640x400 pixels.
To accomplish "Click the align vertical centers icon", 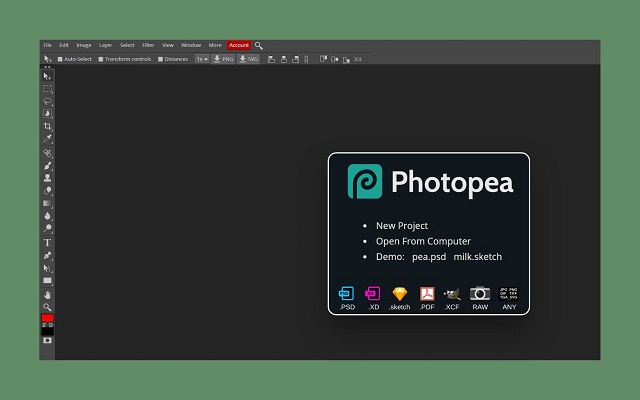I will pos(335,59).
